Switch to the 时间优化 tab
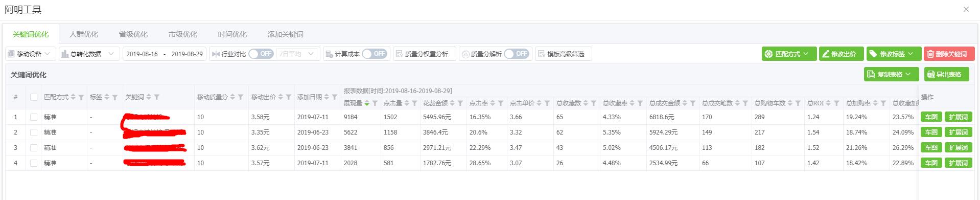 [232, 34]
